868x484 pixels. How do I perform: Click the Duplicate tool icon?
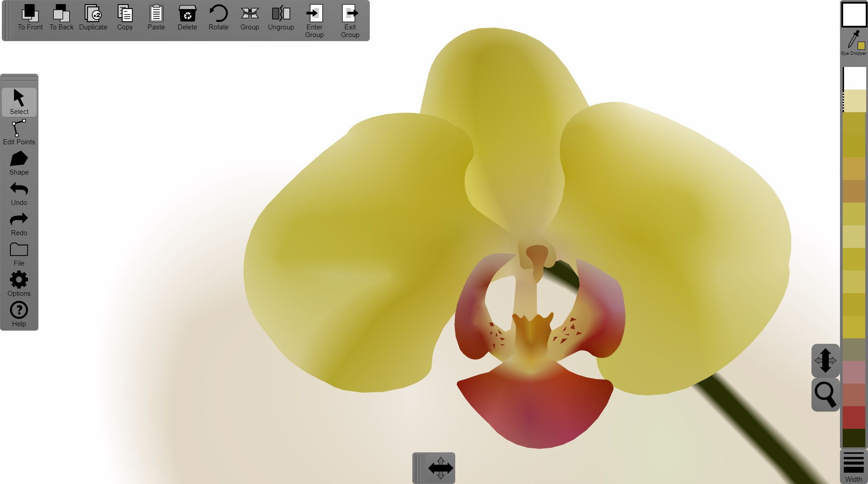pyautogui.click(x=93, y=18)
